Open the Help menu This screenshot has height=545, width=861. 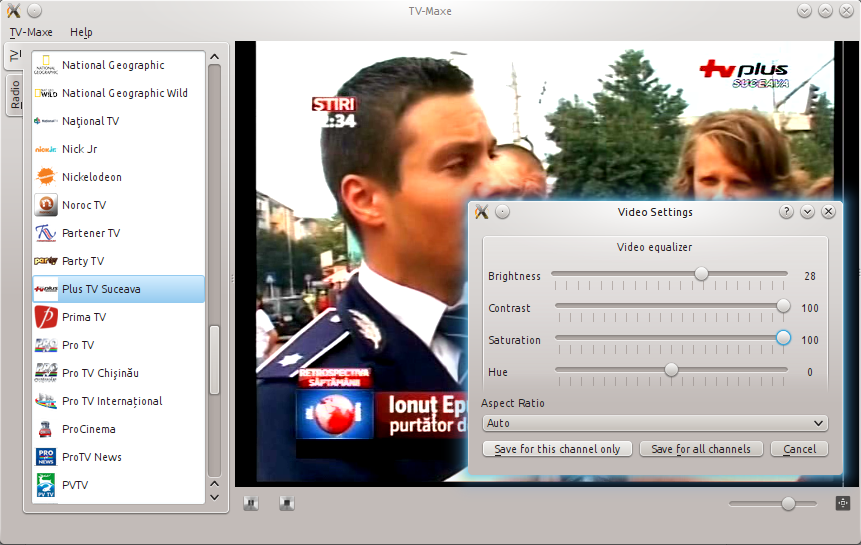(81, 32)
